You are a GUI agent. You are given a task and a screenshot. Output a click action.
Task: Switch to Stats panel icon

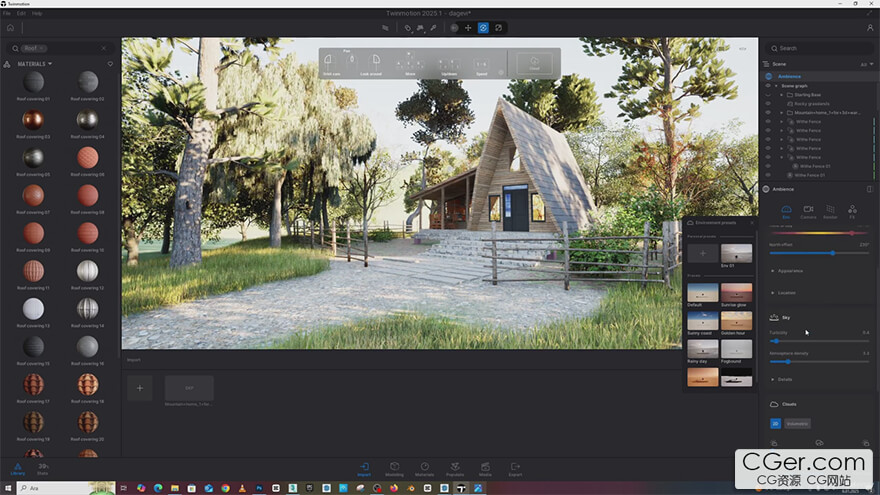[x=43, y=469]
